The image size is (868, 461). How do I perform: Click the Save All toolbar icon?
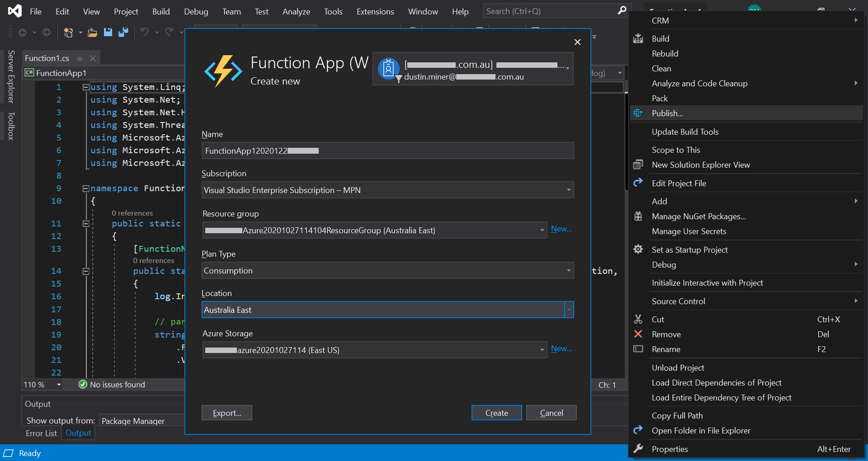pyautogui.click(x=123, y=33)
